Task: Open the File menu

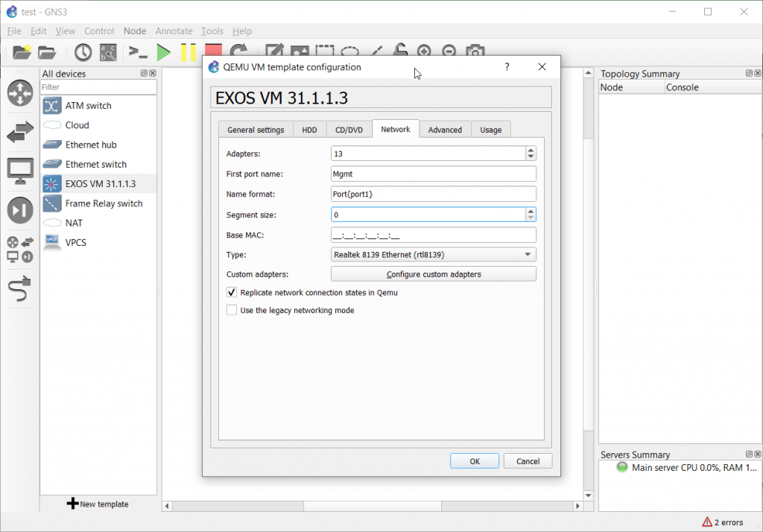Action: (14, 31)
